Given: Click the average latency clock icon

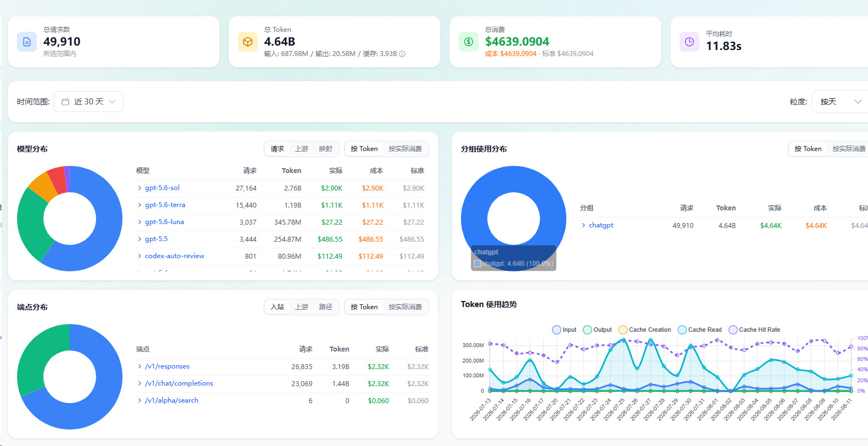Looking at the screenshot, I should pyautogui.click(x=689, y=42).
